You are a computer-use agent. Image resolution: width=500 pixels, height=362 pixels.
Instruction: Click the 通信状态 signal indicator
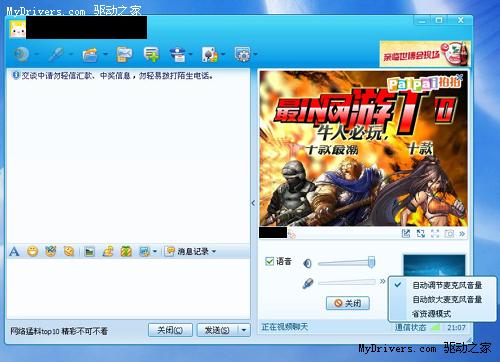tap(435, 328)
